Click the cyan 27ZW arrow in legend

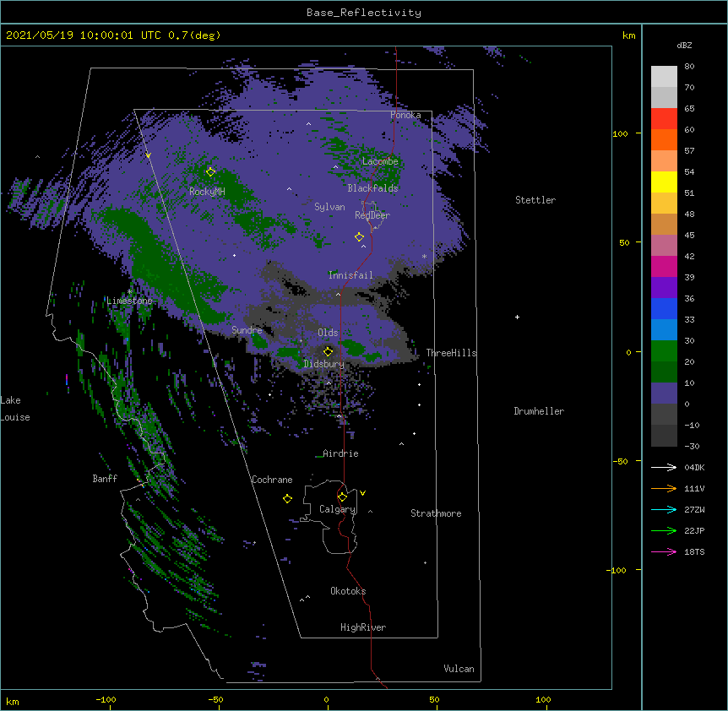[664, 509]
